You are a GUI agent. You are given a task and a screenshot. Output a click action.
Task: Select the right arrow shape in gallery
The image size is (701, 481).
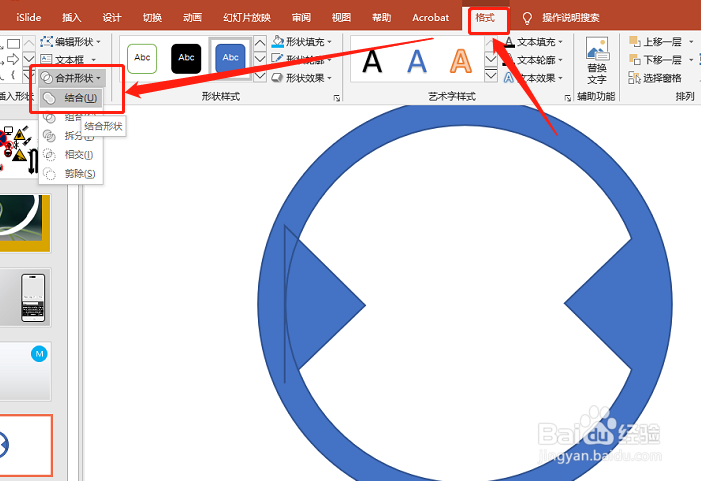click(13, 59)
